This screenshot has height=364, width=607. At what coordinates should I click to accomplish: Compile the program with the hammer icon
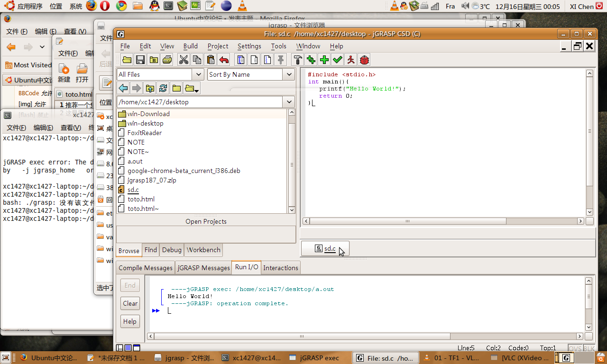[298, 60]
